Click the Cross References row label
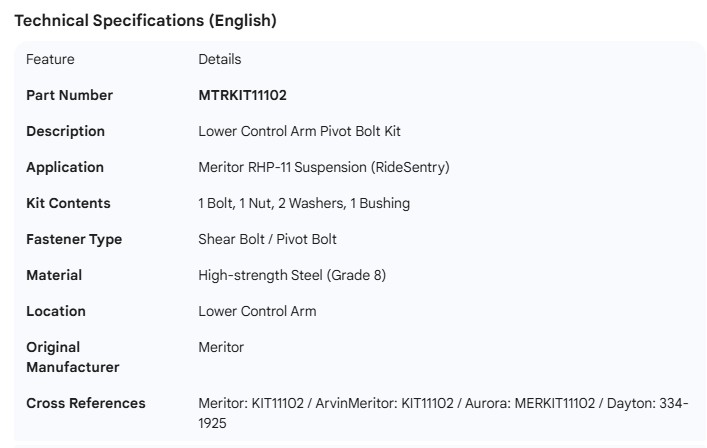Viewport: 707px width, 448px height. 85,403
